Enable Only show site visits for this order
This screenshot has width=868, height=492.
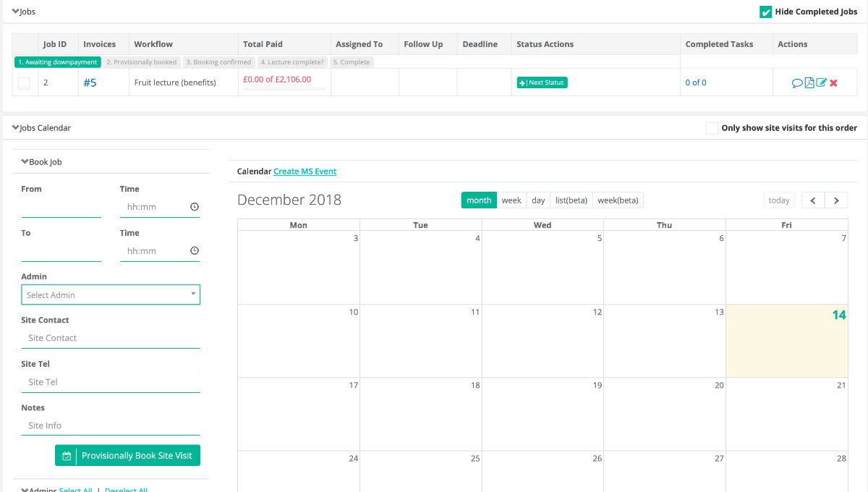tap(712, 128)
